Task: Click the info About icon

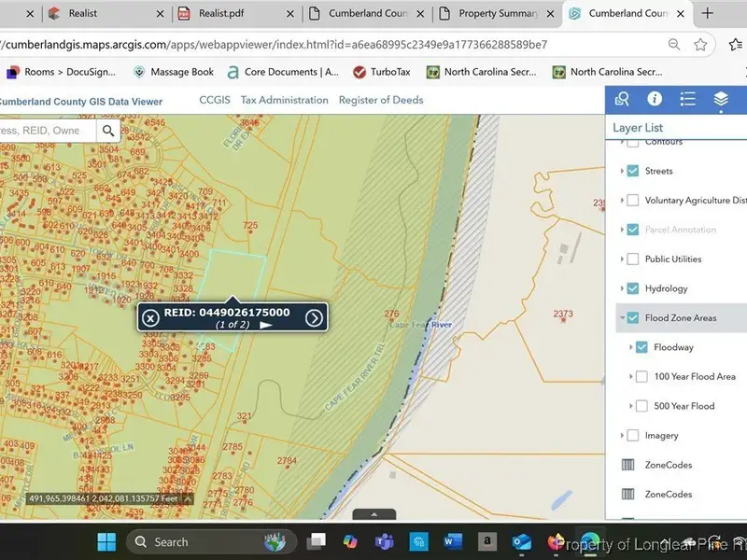Action: [x=655, y=99]
